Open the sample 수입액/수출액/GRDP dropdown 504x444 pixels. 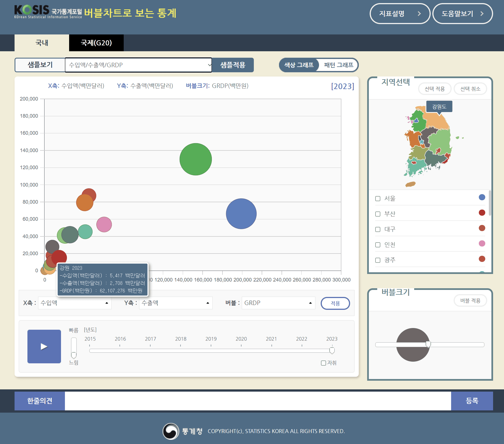tap(138, 65)
